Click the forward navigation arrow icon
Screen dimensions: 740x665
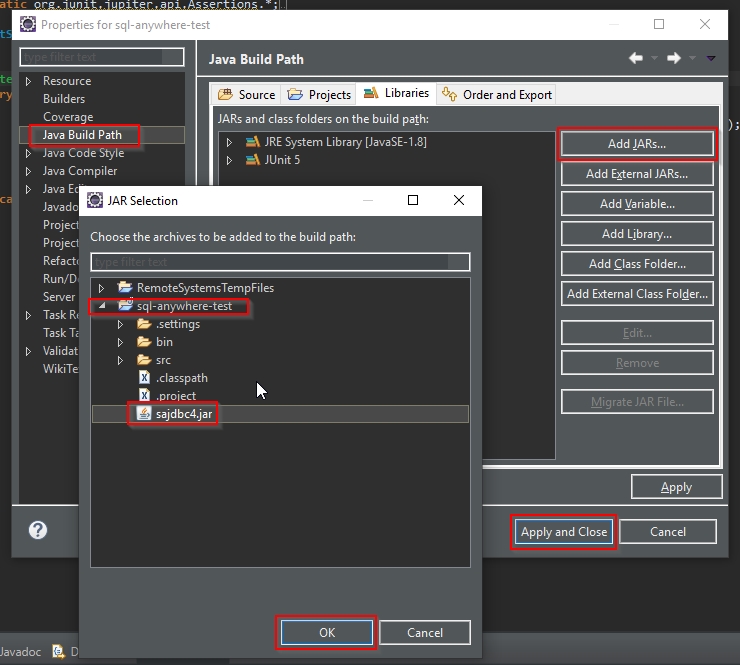(x=674, y=59)
